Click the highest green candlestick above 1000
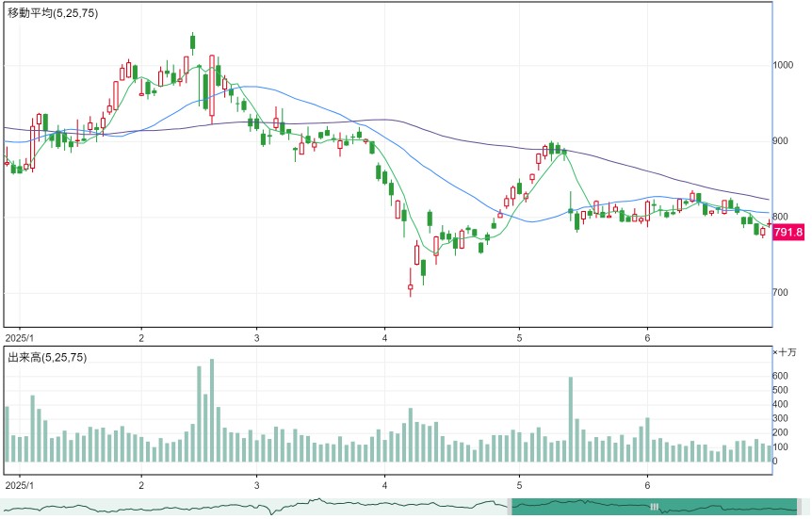The image size is (812, 519). [193, 42]
